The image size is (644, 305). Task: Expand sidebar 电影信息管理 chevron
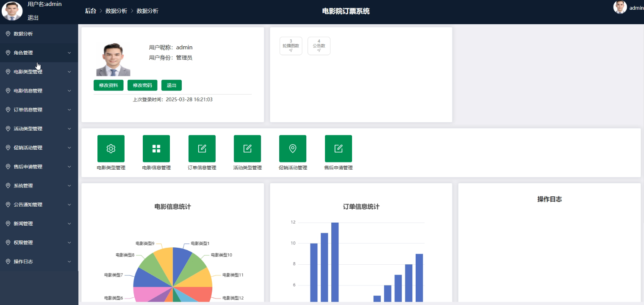click(69, 91)
